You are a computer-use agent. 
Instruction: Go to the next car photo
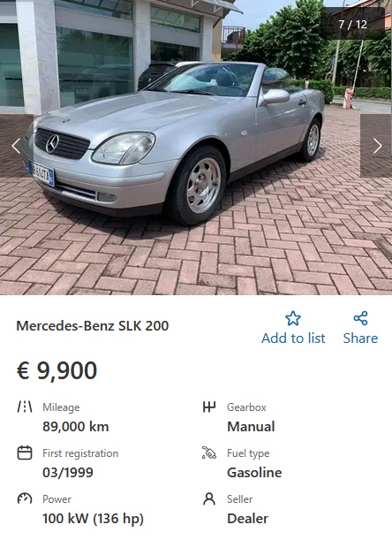pyautogui.click(x=376, y=146)
